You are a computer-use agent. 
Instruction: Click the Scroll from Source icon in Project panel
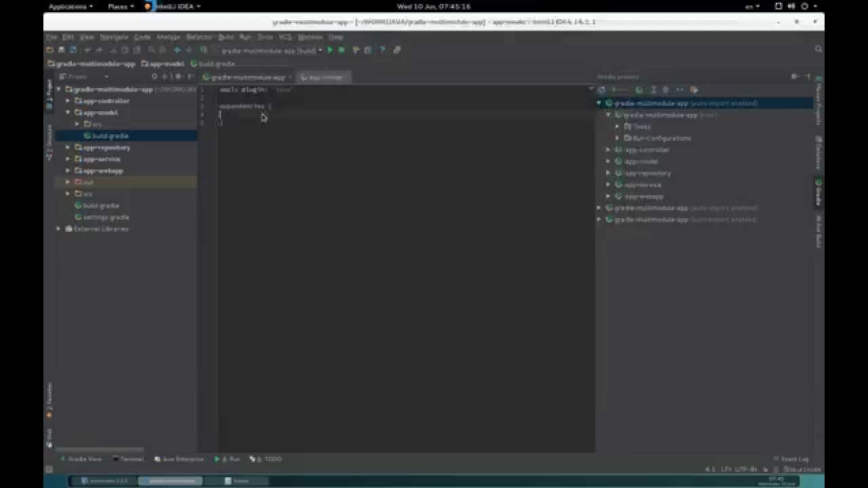pyautogui.click(x=155, y=77)
